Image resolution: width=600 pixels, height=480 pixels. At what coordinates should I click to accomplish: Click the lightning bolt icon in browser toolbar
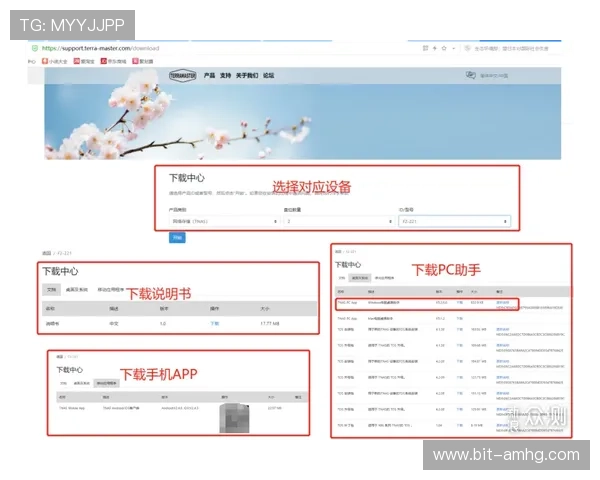[x=434, y=48]
